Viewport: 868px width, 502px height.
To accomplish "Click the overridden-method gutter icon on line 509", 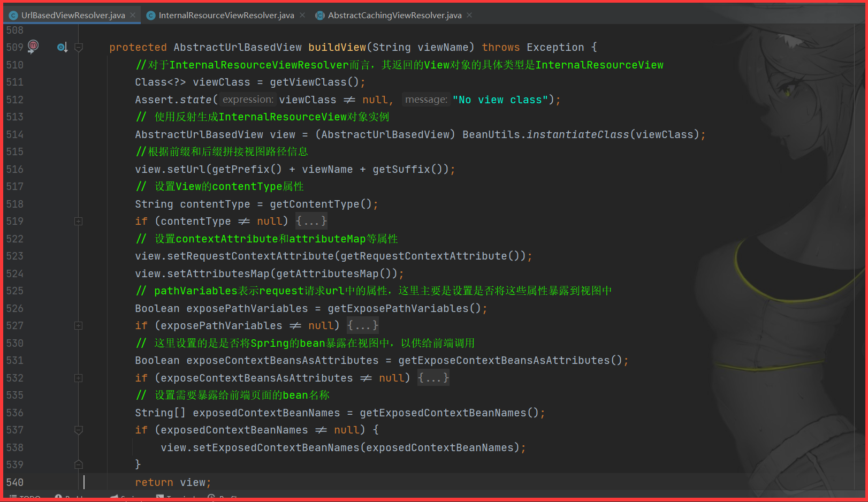I will tap(62, 47).
